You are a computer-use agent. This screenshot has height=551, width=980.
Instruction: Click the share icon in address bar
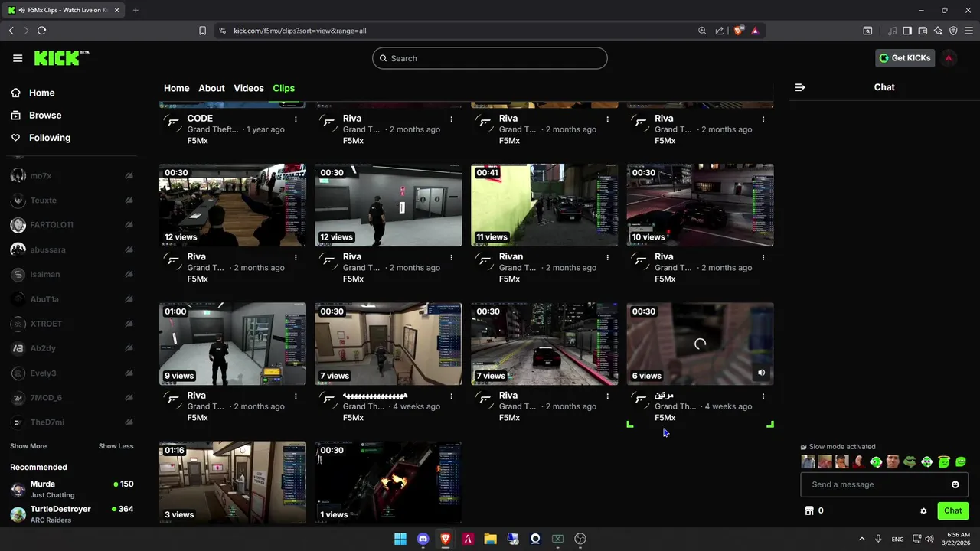coord(720,31)
